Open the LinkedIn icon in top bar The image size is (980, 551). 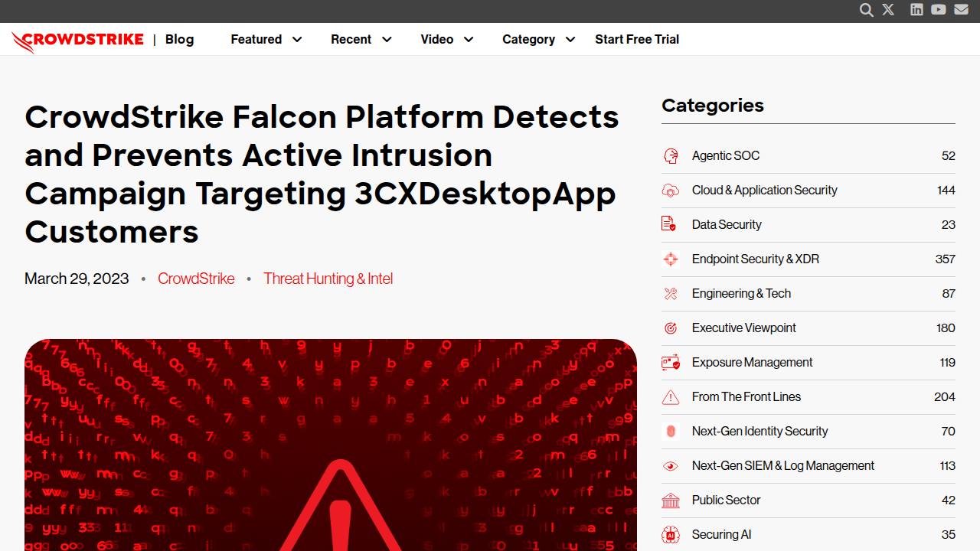pyautogui.click(x=916, y=10)
